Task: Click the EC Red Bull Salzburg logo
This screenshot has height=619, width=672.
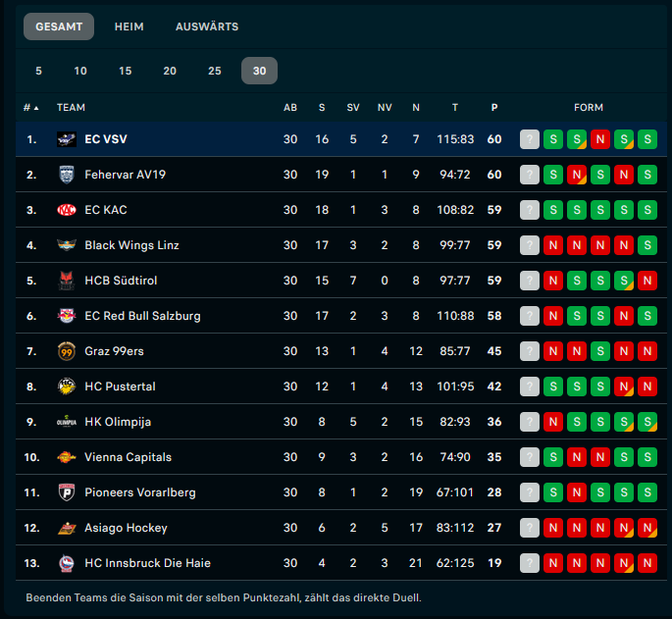Action: (67, 316)
